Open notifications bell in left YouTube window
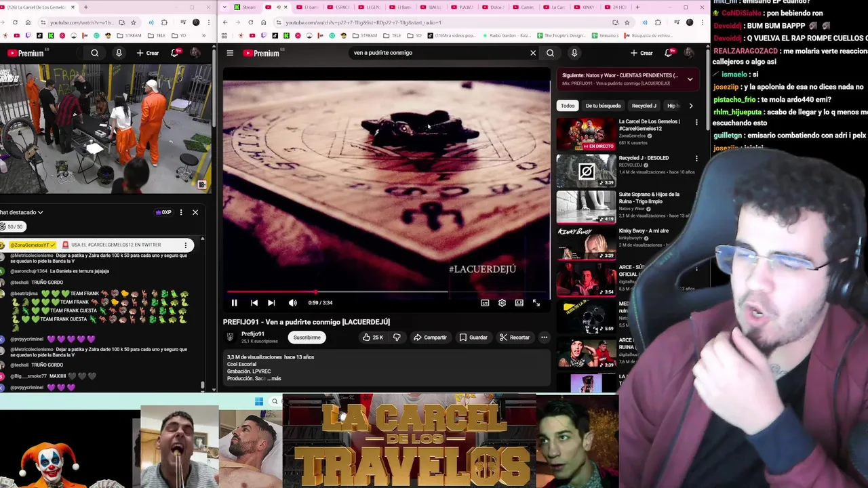 (x=174, y=53)
